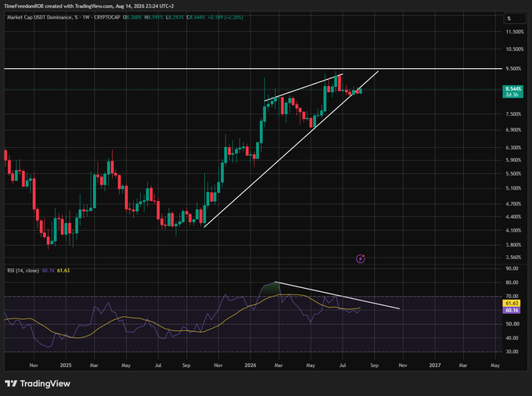Toggle the percent scale button

click(514, 18)
